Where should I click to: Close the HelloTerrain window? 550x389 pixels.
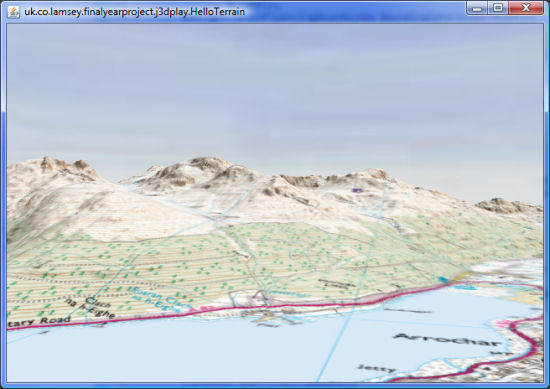coord(526,8)
